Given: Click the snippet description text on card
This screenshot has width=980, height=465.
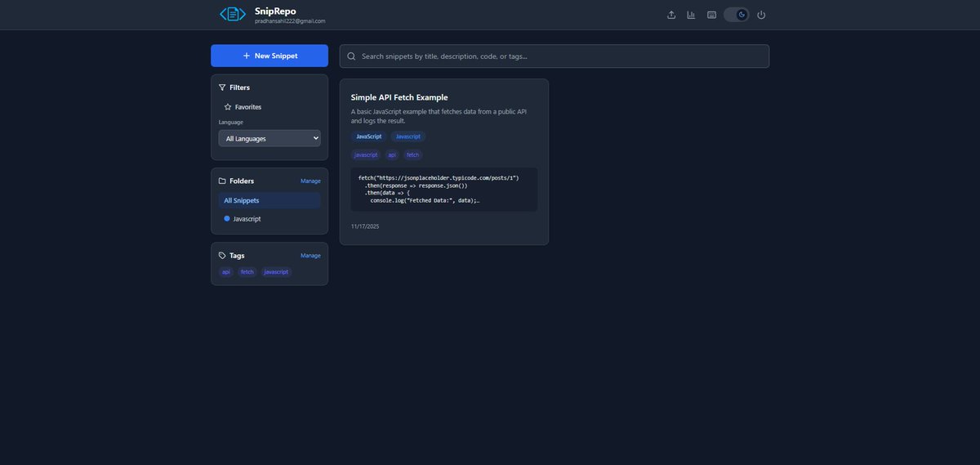Looking at the screenshot, I should 439,116.
